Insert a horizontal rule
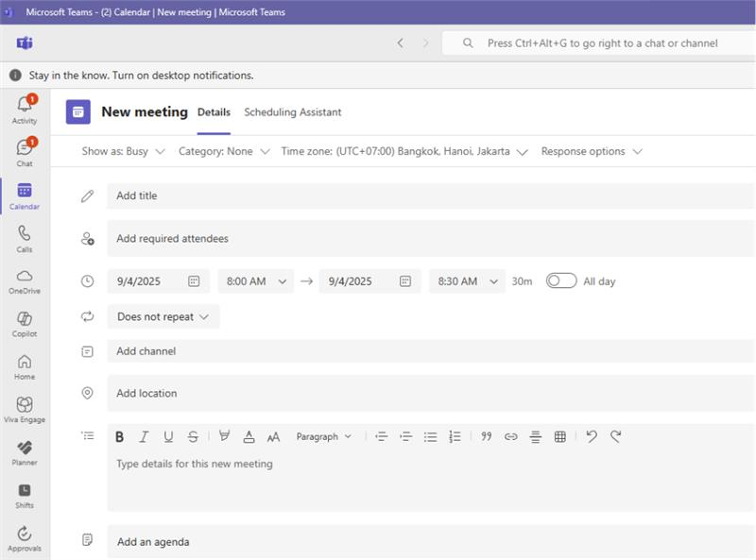The width and height of the screenshot is (756, 560). 535,436
